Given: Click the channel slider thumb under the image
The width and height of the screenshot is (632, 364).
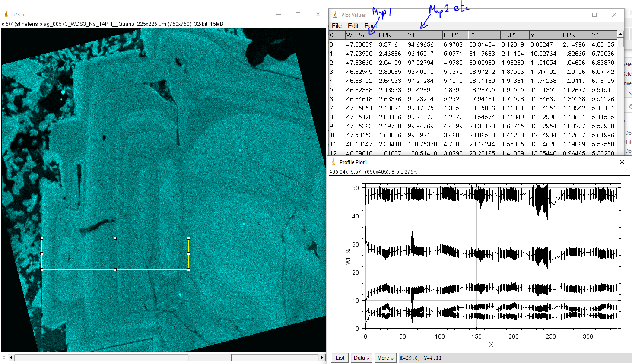Looking at the screenshot, I should pos(210,358).
